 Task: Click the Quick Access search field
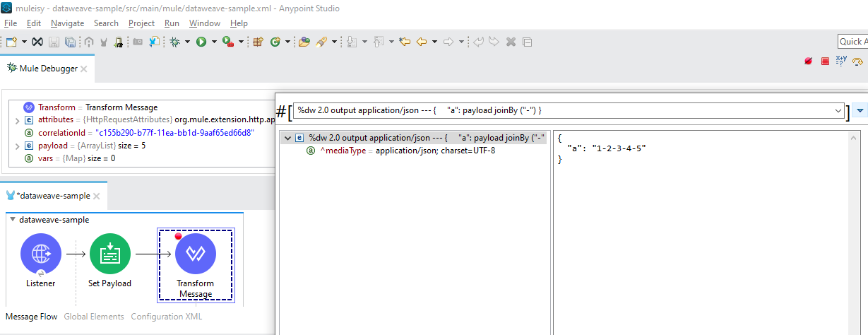point(852,42)
